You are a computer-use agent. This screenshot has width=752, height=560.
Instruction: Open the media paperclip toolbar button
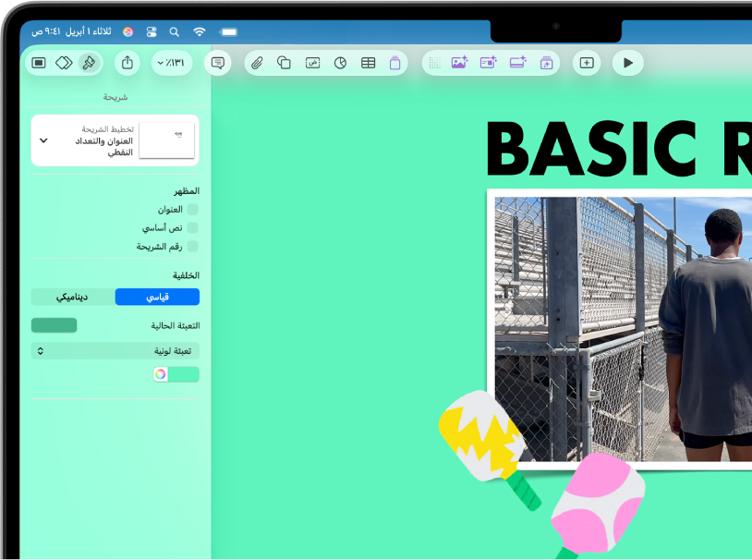tap(257, 63)
